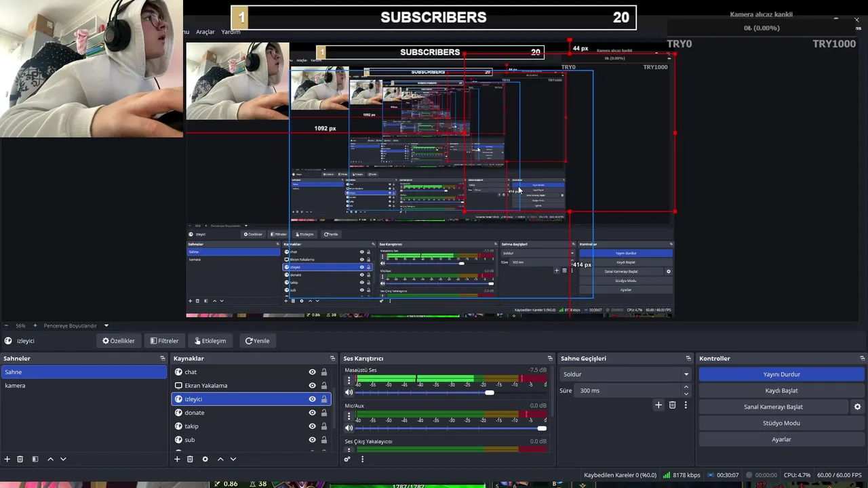Select the Sahne scene
The height and width of the screenshot is (488, 868).
point(83,372)
